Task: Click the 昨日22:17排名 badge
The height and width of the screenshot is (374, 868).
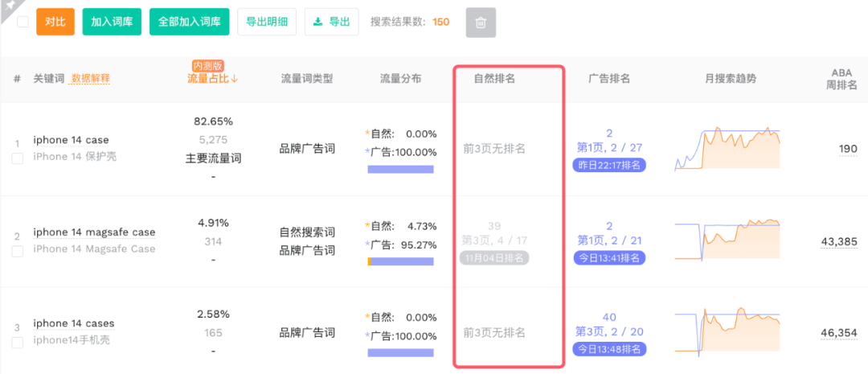Action: [609, 165]
